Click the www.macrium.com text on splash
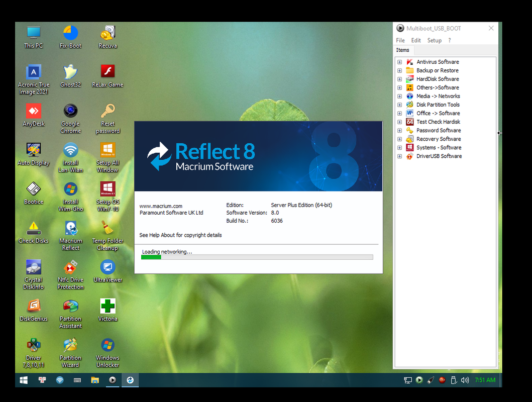This screenshot has width=532, height=402. click(161, 206)
